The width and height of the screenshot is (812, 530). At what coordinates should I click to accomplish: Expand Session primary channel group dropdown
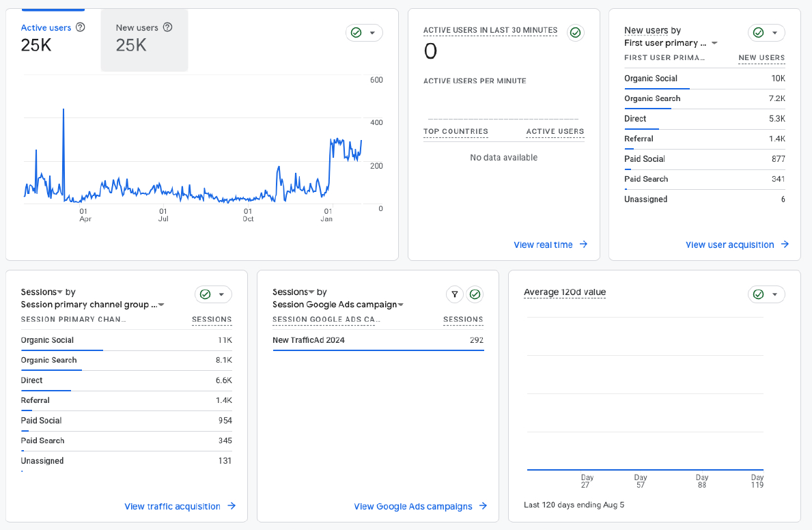coord(162,305)
